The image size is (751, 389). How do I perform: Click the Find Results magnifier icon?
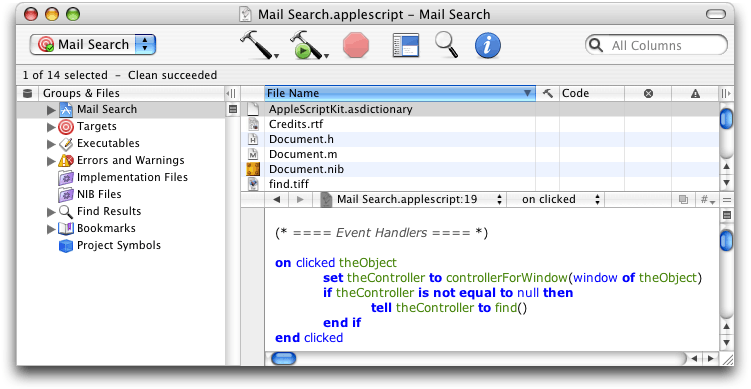coord(66,211)
